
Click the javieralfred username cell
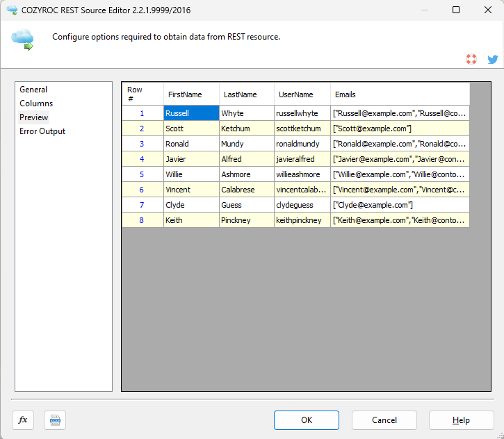[302, 159]
